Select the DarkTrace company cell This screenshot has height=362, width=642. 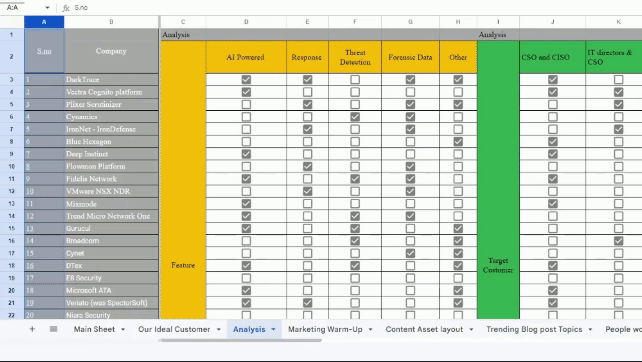pyautogui.click(x=111, y=79)
